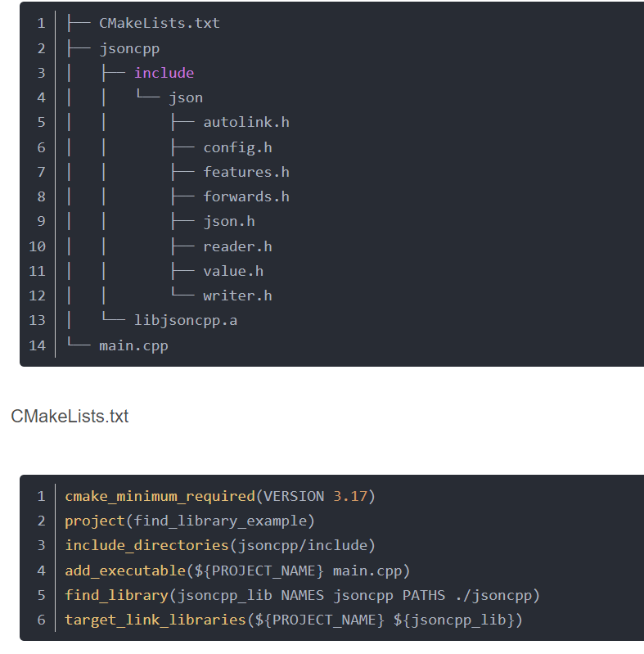The height and width of the screenshot is (654, 644).
Task: Click the cmake_minimum_required command
Action: click(x=160, y=496)
